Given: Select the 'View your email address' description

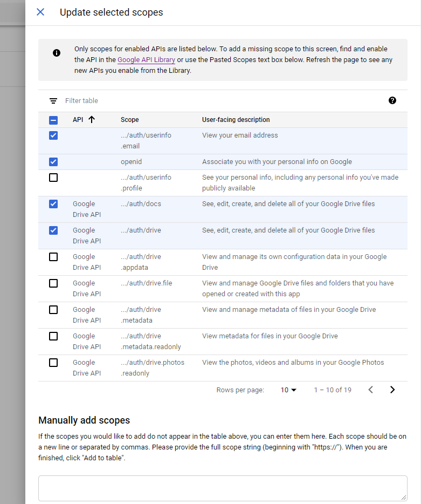Looking at the screenshot, I should coord(240,135).
